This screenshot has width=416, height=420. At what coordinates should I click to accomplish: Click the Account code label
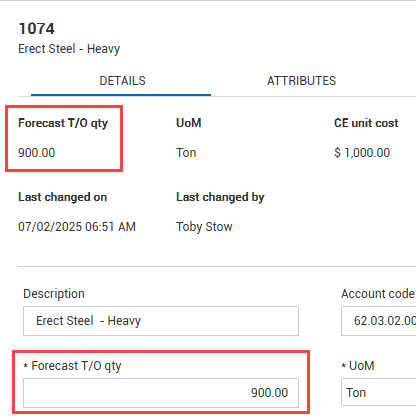378,294
